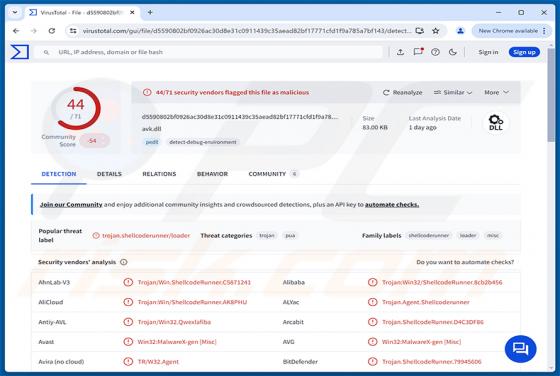Click the browser back arrow

(x=16, y=31)
